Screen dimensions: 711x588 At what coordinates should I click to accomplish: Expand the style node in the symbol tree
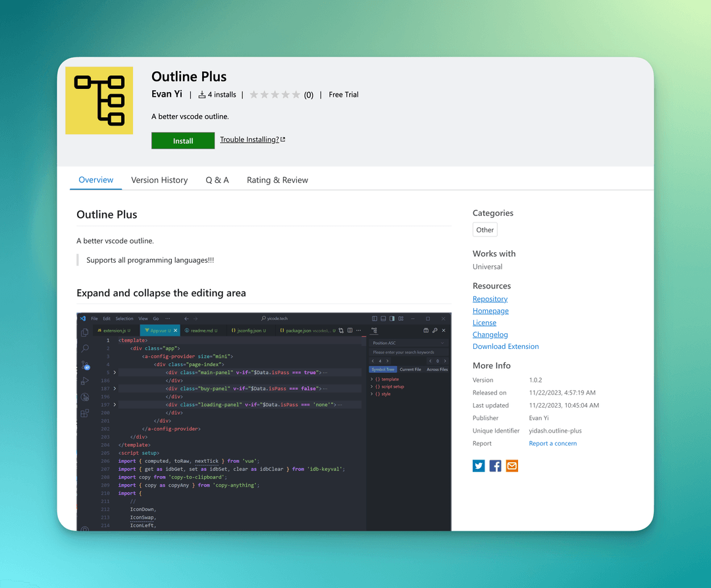tap(372, 394)
